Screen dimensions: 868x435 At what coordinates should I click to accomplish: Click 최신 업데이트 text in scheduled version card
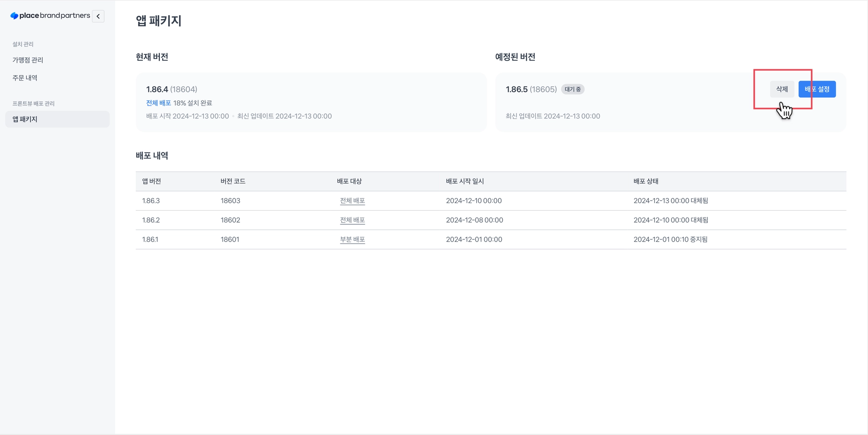pos(553,116)
